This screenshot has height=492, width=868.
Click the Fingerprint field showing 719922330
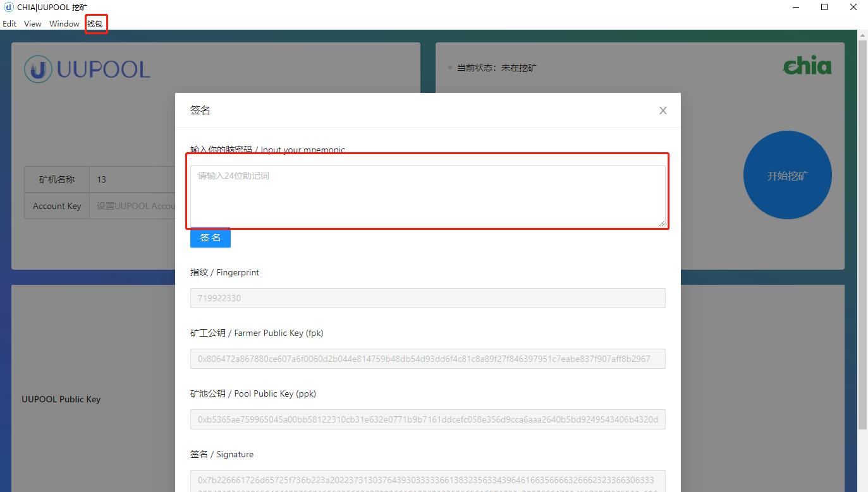point(427,298)
